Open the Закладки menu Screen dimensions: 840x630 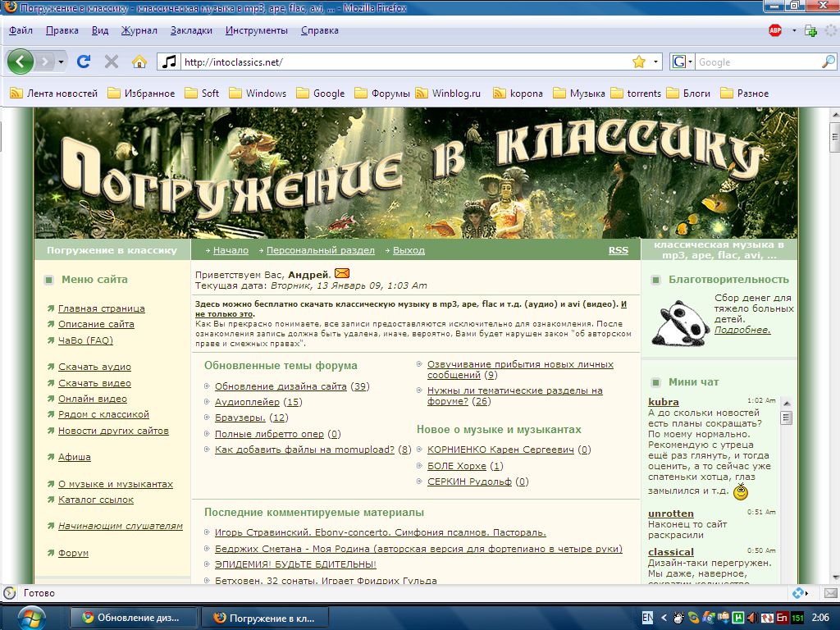tap(191, 30)
